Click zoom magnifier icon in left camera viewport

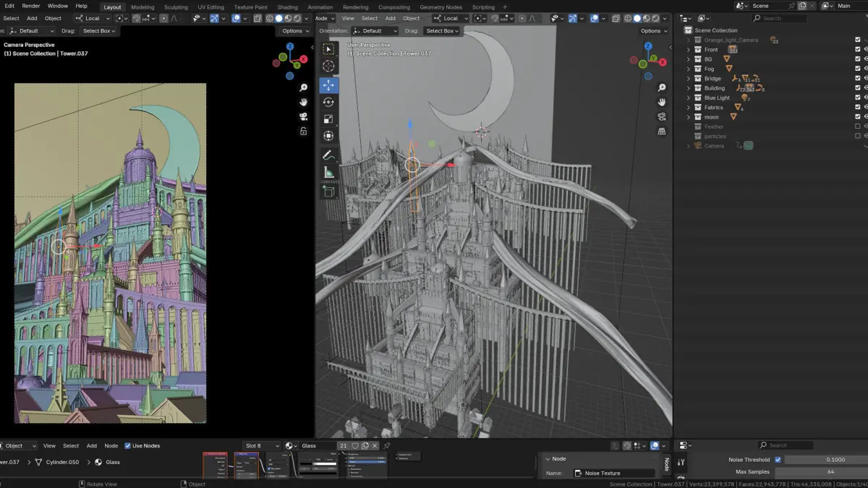click(303, 87)
